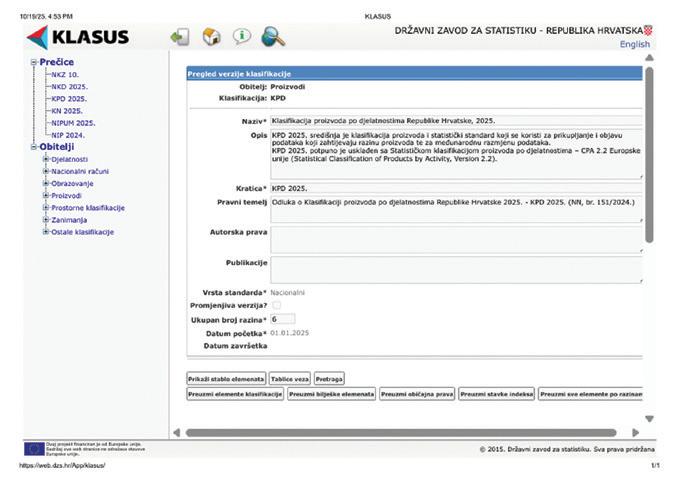Select Obrazovanje family label
This screenshot has width=679, height=480.
[x=72, y=184]
